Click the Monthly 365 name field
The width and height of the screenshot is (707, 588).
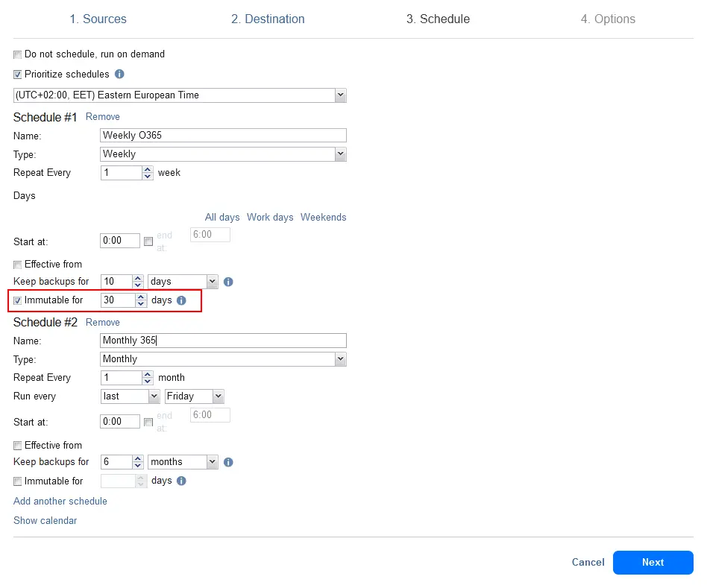pyautogui.click(x=223, y=340)
